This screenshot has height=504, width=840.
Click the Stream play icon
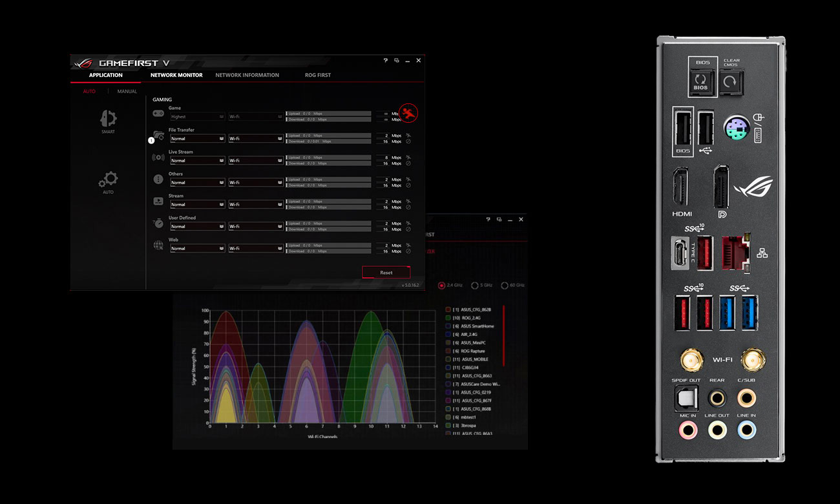coord(158,201)
